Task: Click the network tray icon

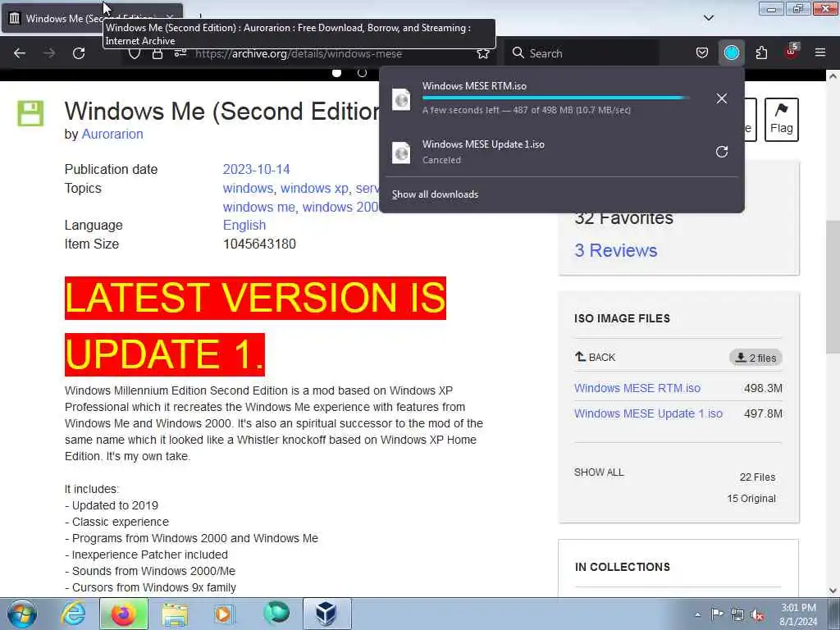Action: tap(737, 614)
